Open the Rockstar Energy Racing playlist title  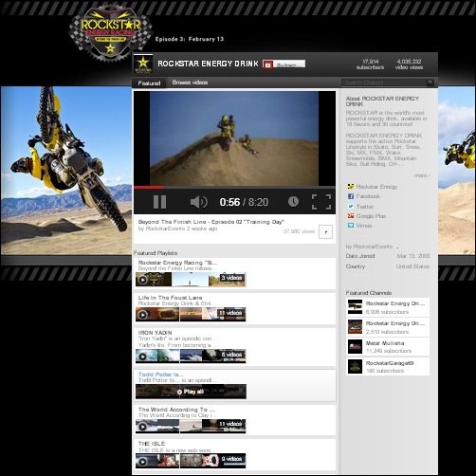[177, 263]
